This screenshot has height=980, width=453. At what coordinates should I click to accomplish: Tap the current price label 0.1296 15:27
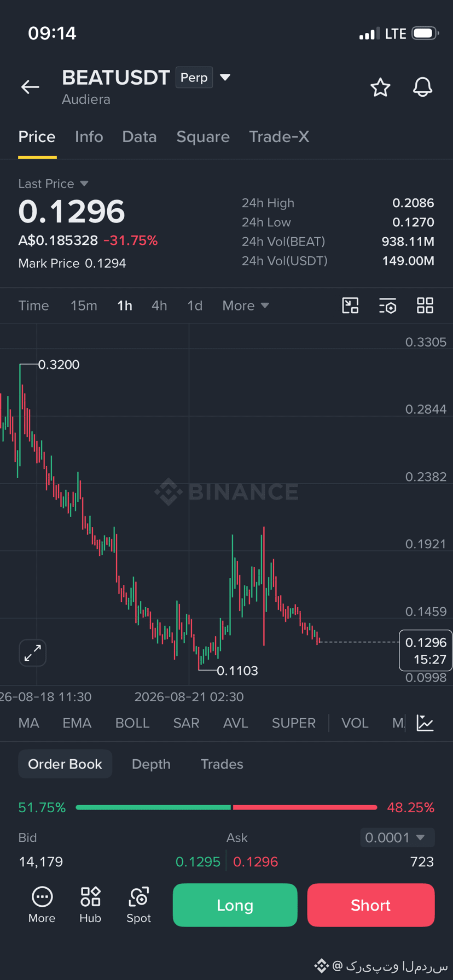tap(426, 650)
